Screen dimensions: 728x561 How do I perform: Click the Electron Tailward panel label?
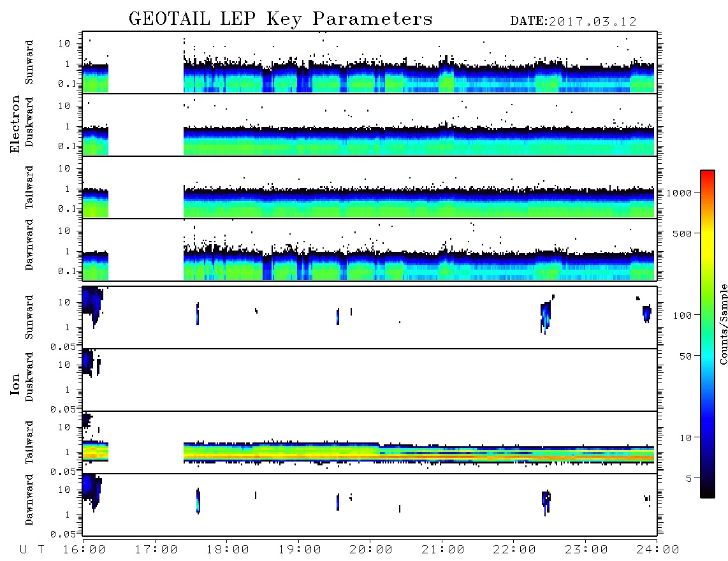[29, 187]
